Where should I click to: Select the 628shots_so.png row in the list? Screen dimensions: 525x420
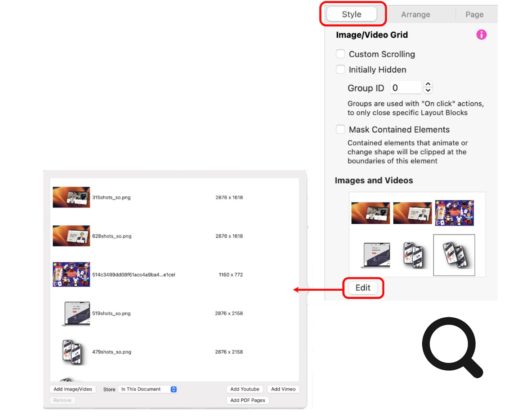coord(175,236)
